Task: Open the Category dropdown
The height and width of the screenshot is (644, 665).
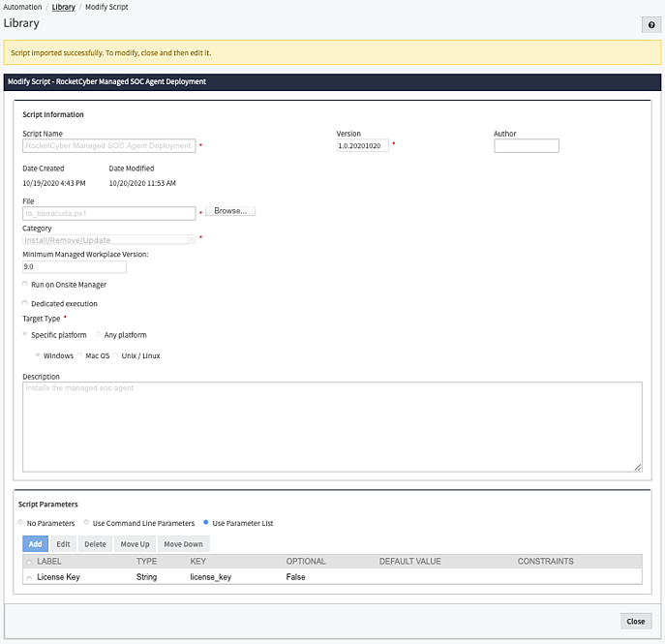Action: click(x=109, y=240)
